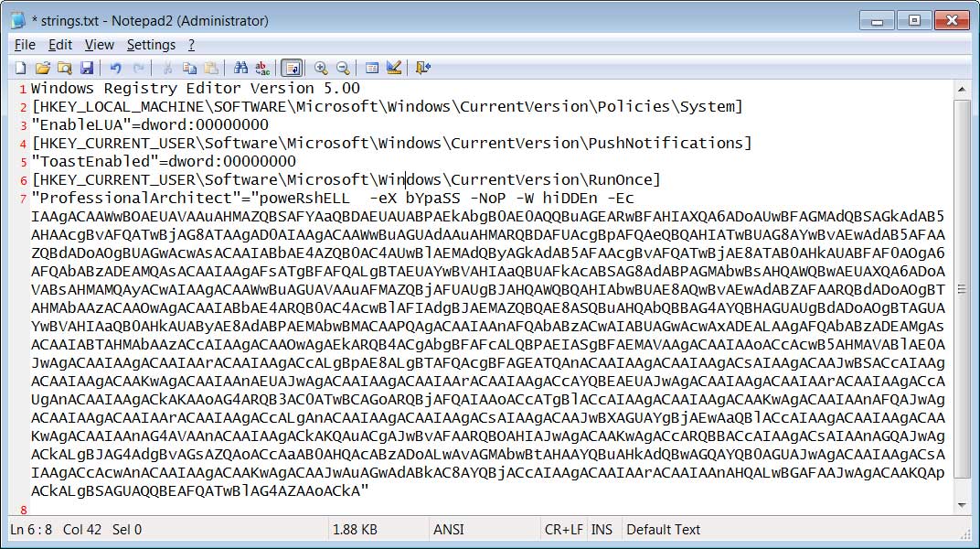Click "Sel 0" in status bar
This screenshot has height=549, width=980.
point(127,530)
